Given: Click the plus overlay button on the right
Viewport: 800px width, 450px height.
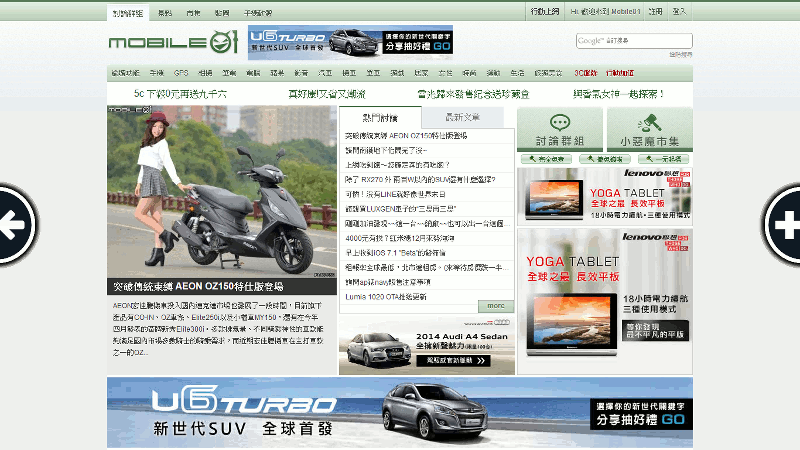Looking at the screenshot, I should click(783, 224).
